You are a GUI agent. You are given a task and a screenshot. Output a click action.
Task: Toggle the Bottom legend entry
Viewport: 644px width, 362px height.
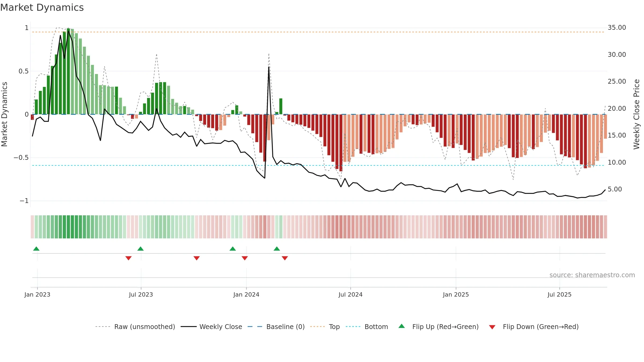coord(367,327)
